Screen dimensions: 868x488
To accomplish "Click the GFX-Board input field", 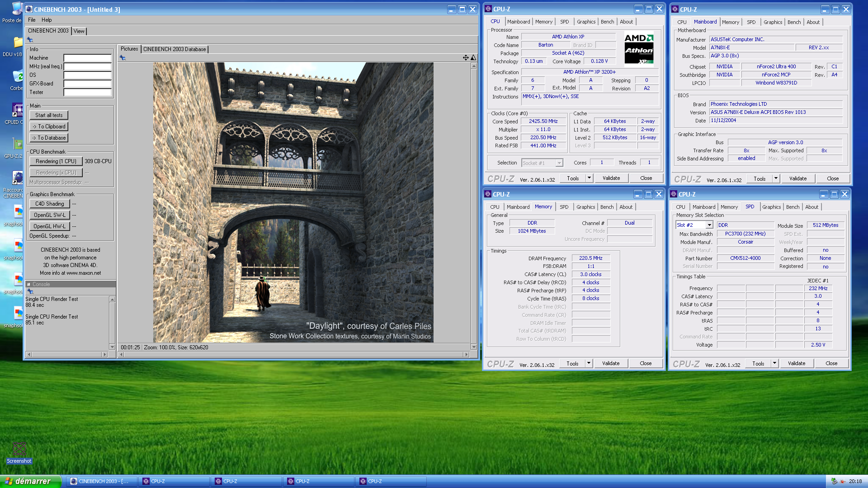I will pos(87,84).
